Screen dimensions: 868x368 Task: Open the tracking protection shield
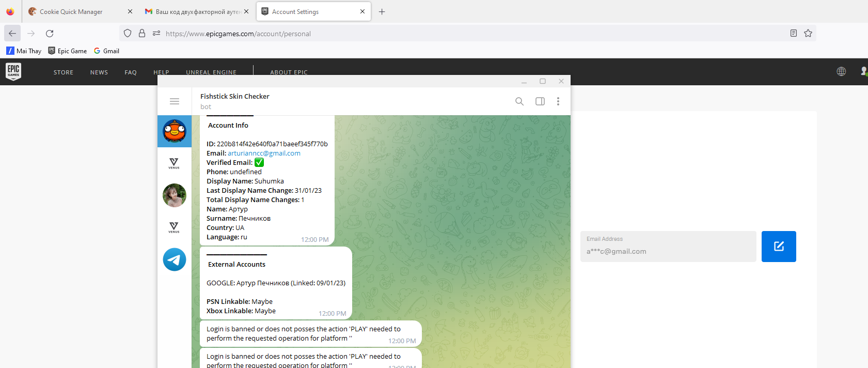click(128, 33)
